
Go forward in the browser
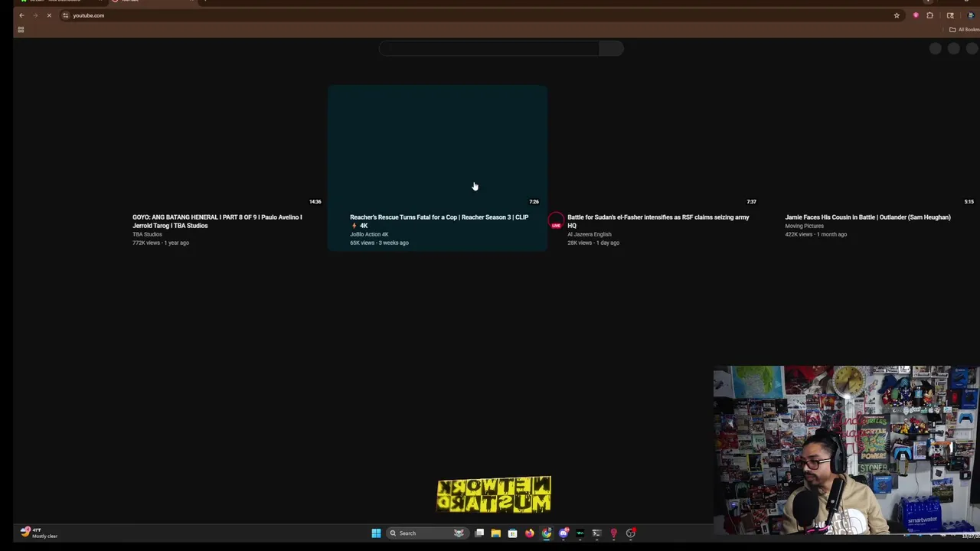[35, 15]
